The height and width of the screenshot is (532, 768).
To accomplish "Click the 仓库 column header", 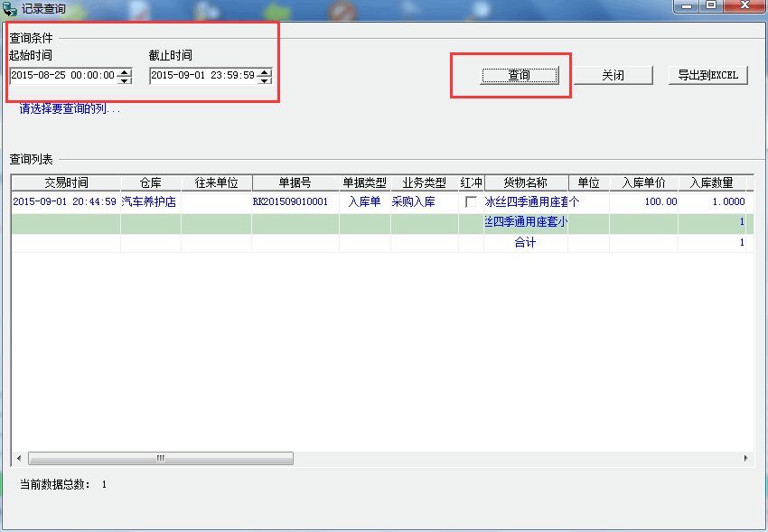I will (x=151, y=183).
